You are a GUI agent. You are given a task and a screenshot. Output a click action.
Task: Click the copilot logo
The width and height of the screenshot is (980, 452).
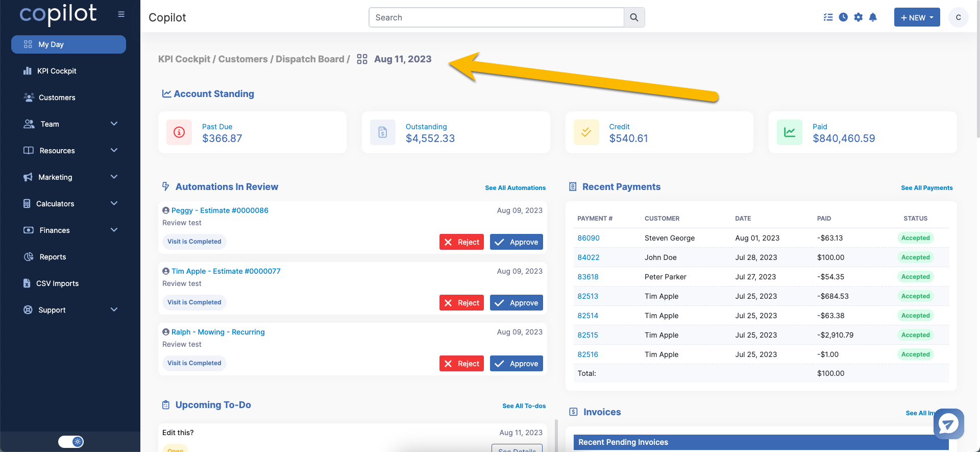[58, 15]
